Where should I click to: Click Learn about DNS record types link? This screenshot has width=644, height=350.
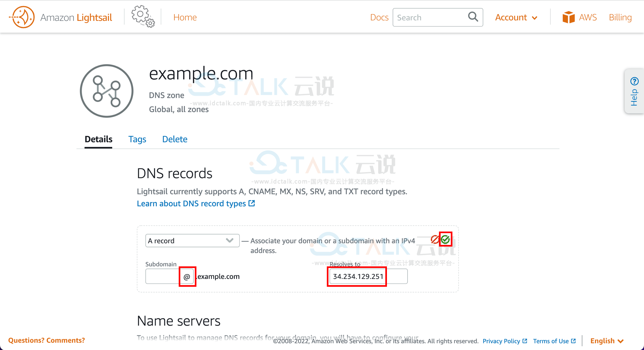tap(195, 203)
